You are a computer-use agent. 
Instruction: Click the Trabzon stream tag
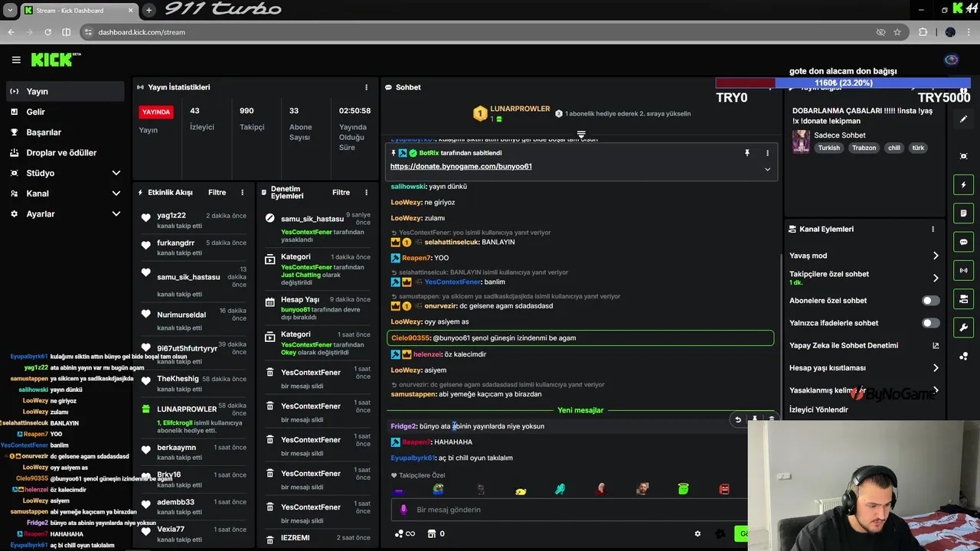(864, 148)
